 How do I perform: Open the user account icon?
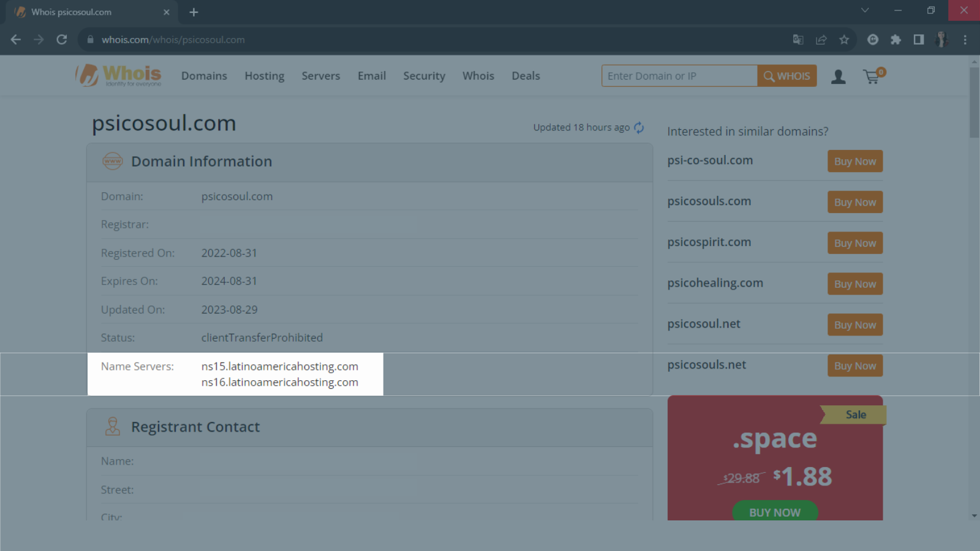pyautogui.click(x=839, y=77)
